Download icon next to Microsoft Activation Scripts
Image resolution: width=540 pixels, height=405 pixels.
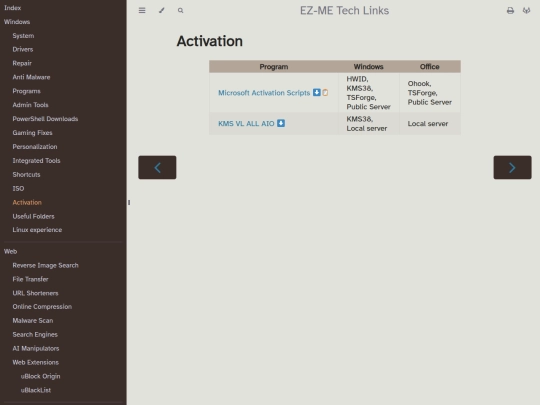[316, 92]
